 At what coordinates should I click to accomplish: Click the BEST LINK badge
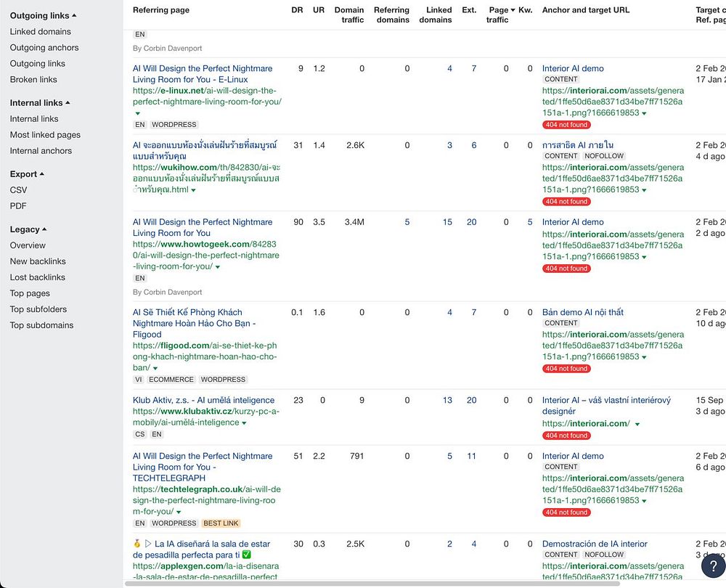221,523
